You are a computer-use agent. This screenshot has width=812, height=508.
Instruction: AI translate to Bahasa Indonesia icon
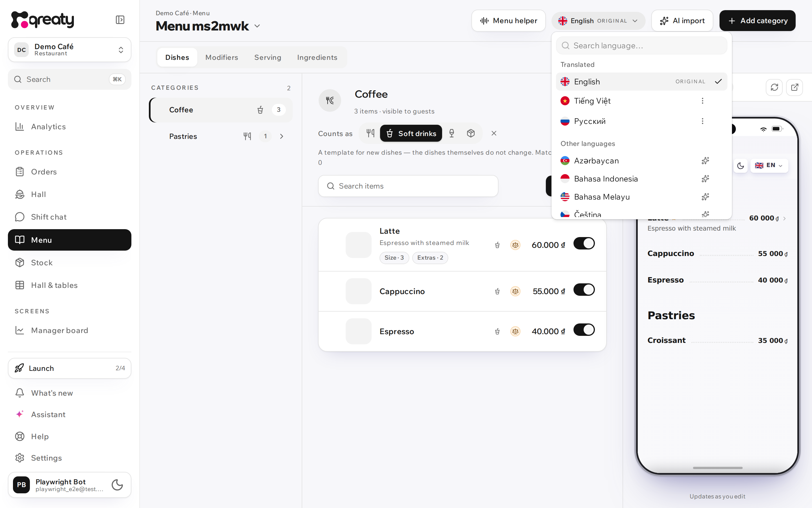point(705,179)
